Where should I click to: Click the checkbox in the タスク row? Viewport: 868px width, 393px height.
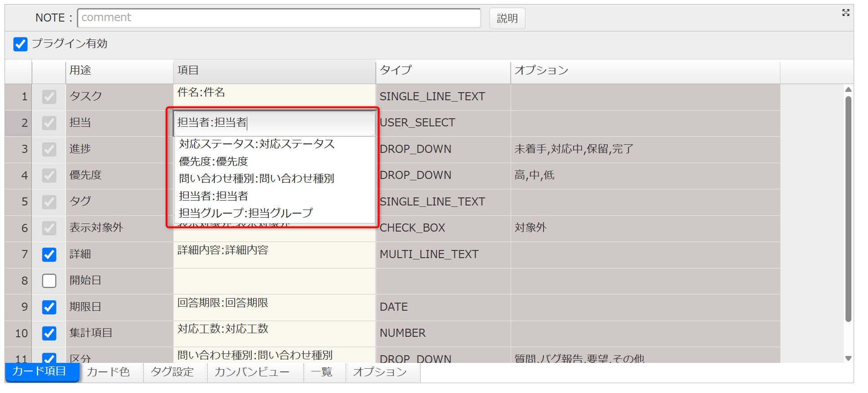tap(49, 97)
